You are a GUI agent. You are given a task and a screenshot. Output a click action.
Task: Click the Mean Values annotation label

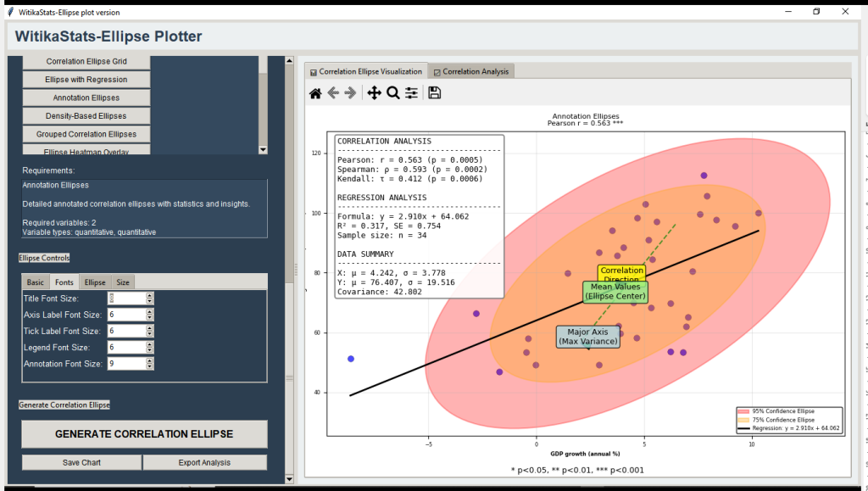[615, 292]
